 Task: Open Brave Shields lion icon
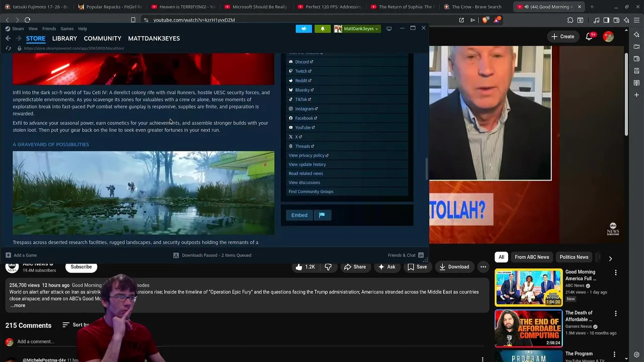pyautogui.click(x=485, y=20)
